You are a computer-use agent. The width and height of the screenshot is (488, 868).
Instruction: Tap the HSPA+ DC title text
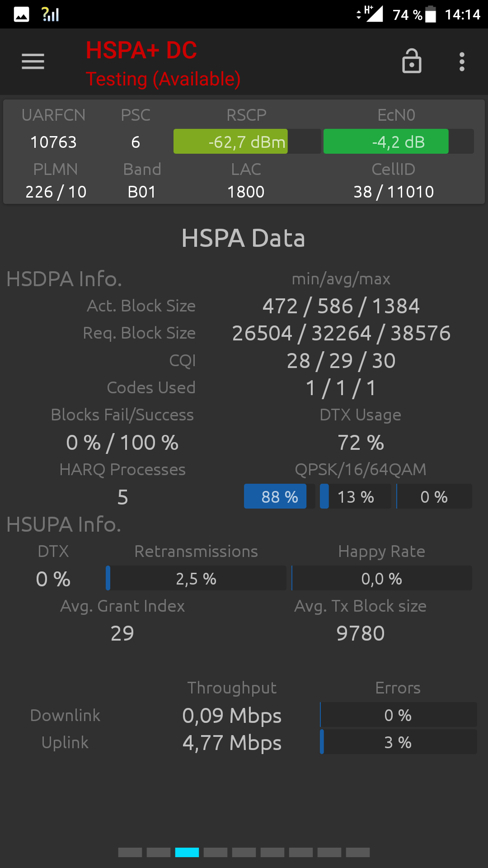(x=141, y=50)
